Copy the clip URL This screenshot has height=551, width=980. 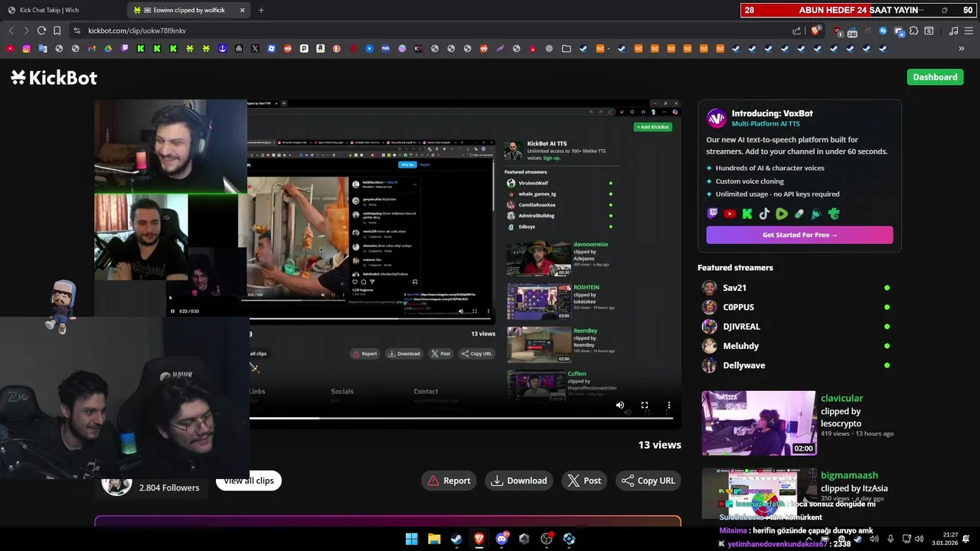pos(648,481)
